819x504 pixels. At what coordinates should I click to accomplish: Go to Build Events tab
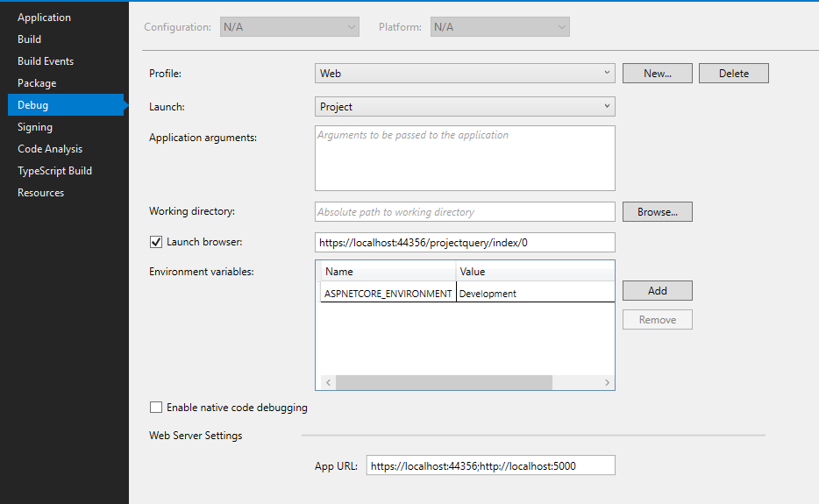click(46, 61)
